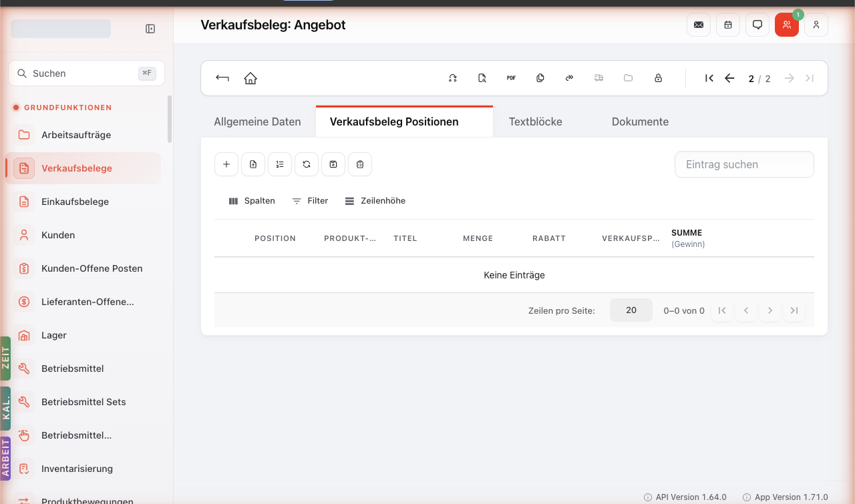Image resolution: width=855 pixels, height=504 pixels.
Task: Open the user profile icon
Action: tap(816, 25)
